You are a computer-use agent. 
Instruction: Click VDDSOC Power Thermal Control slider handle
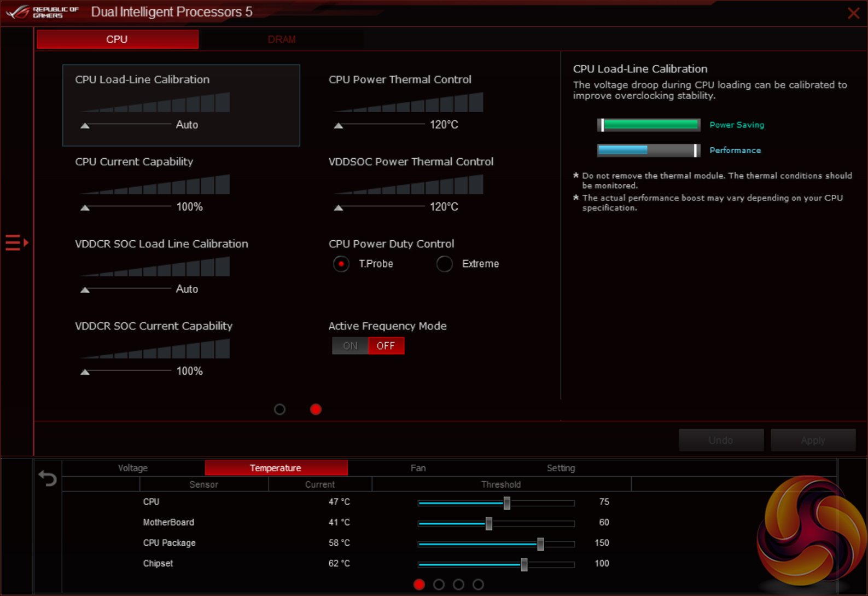(x=339, y=207)
